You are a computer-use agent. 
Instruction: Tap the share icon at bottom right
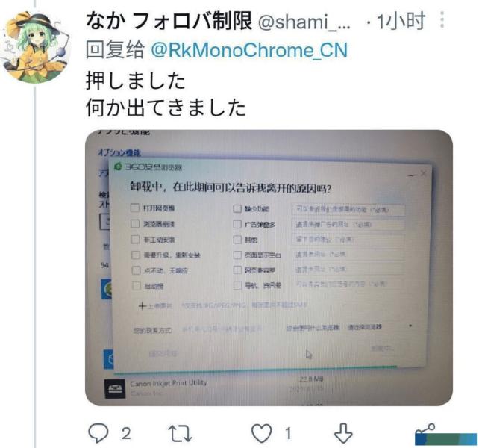[x=425, y=429]
